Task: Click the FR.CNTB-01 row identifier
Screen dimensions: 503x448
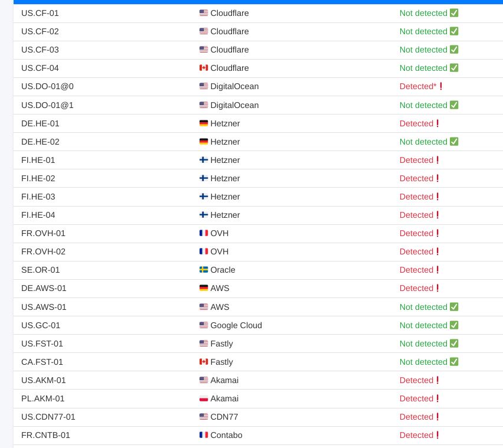Action: point(45,435)
